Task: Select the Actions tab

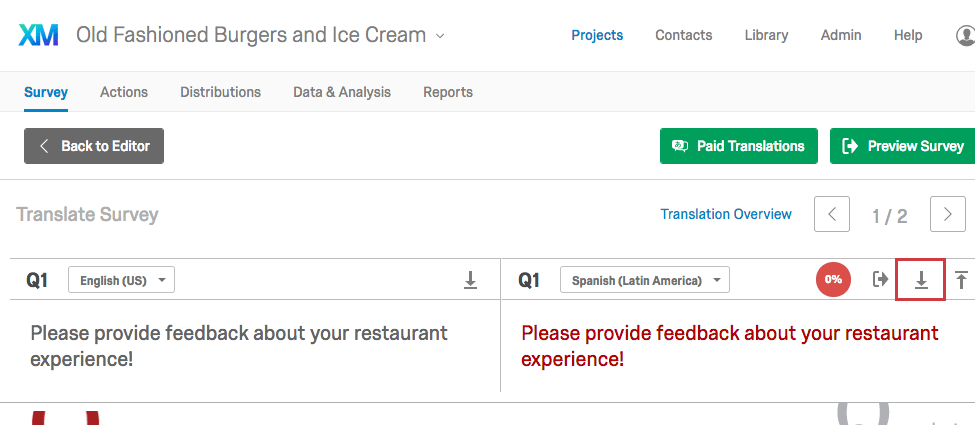Action: pyautogui.click(x=124, y=92)
